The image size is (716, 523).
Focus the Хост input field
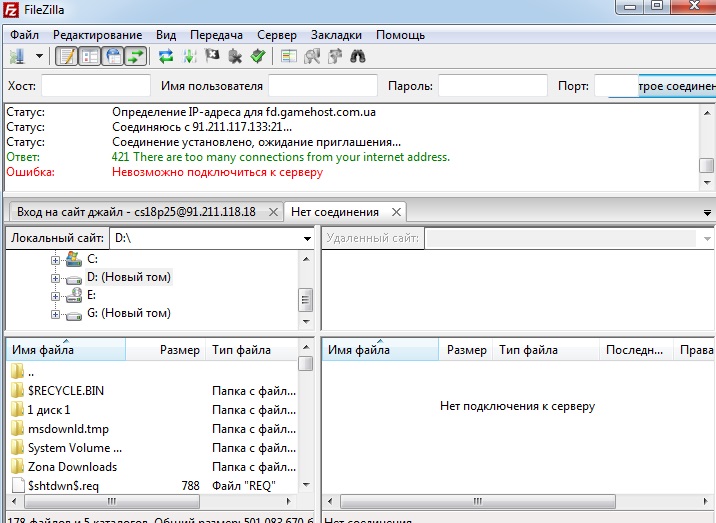pos(96,86)
